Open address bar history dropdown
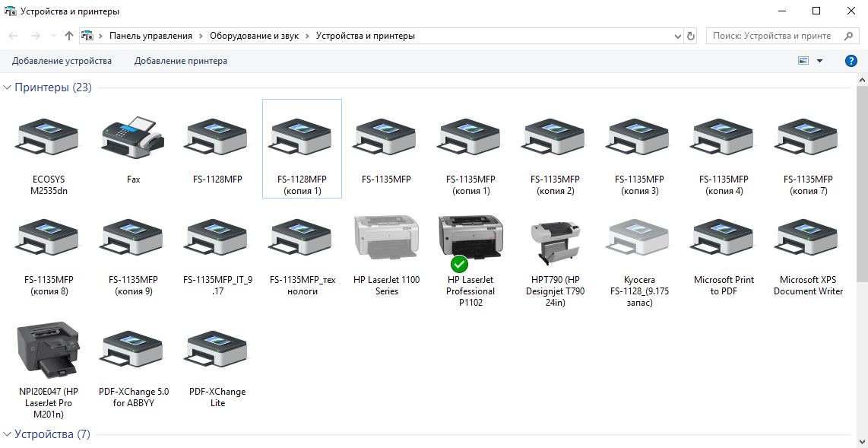The image size is (868, 448). (678, 36)
